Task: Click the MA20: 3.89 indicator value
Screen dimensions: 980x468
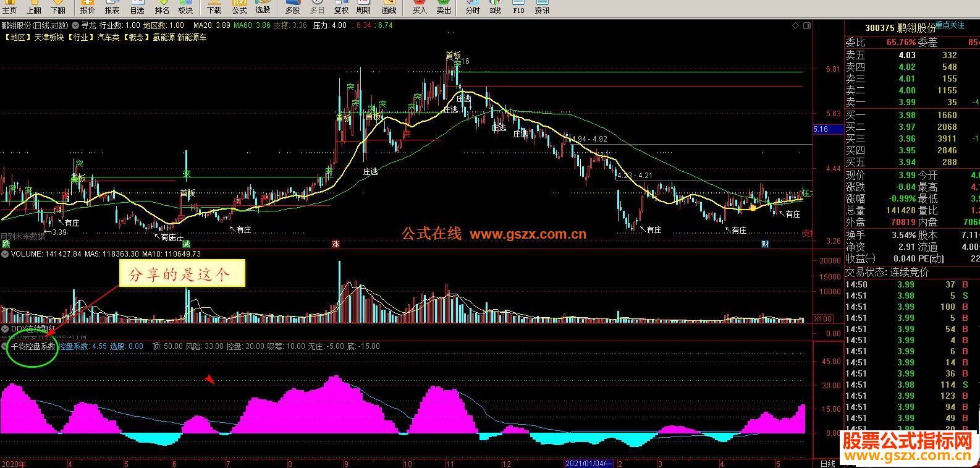Action: (x=211, y=26)
